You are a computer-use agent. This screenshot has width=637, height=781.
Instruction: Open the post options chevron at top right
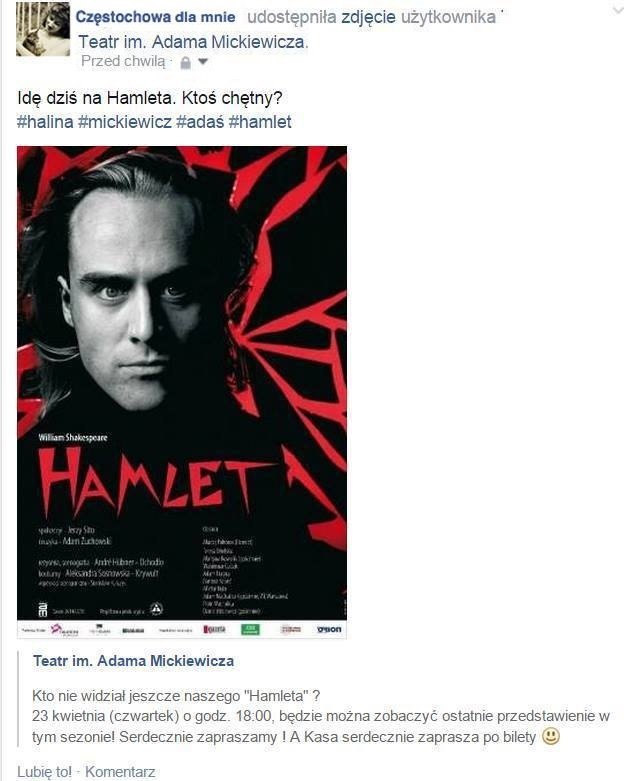(618, 9)
